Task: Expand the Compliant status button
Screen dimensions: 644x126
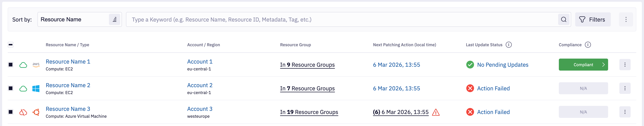Action: 583,65
